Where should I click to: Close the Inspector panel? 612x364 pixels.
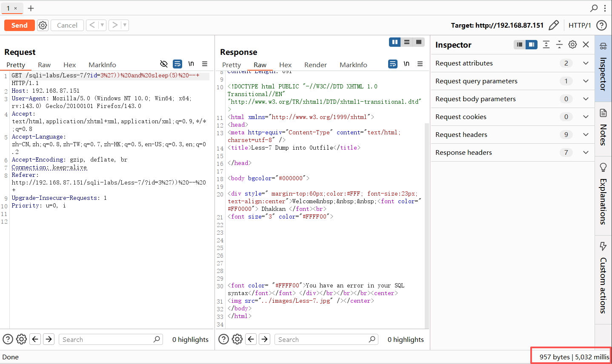(x=586, y=45)
